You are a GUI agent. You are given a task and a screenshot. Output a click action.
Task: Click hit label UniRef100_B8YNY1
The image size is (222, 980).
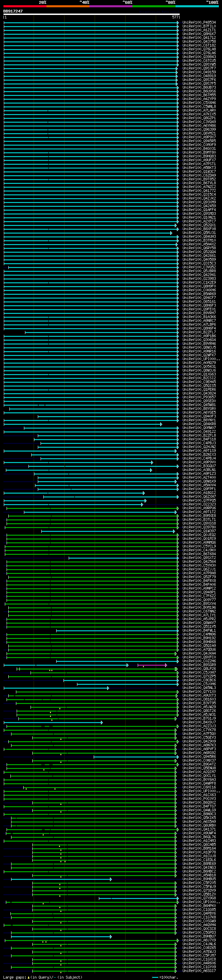[199, 420]
